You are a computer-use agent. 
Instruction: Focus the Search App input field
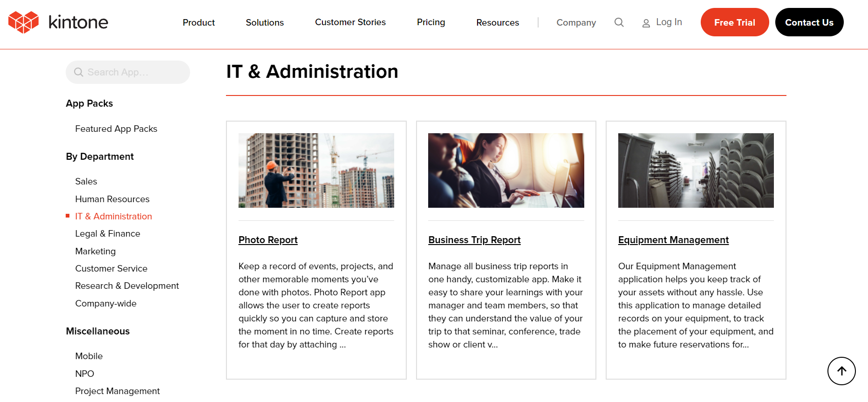(x=128, y=72)
